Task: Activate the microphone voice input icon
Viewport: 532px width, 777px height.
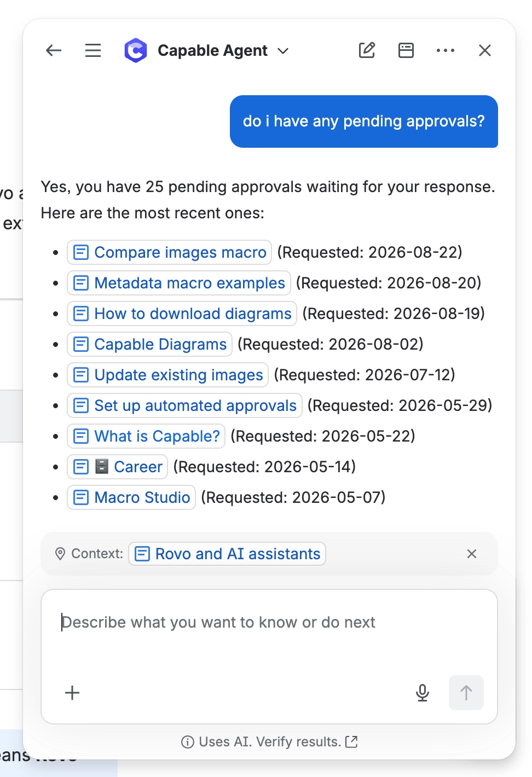Action: [423, 693]
